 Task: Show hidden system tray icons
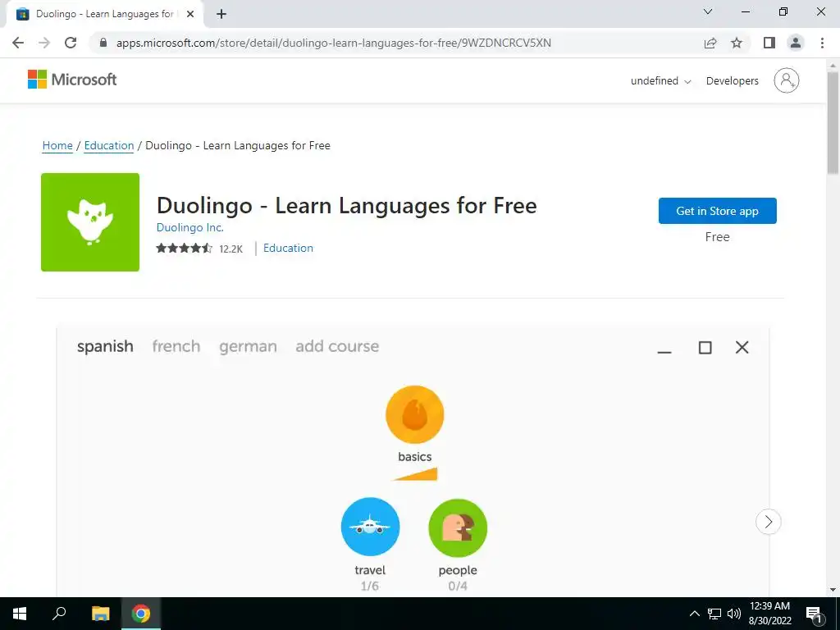[x=694, y=614]
